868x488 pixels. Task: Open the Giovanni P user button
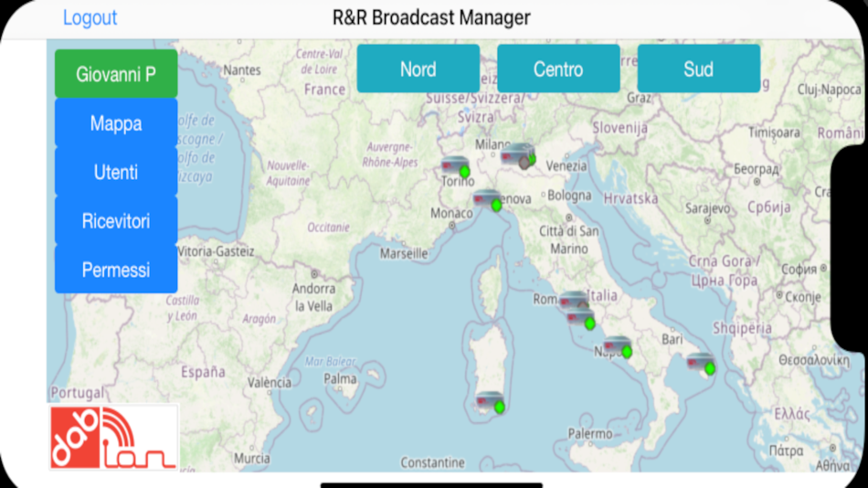pos(116,74)
